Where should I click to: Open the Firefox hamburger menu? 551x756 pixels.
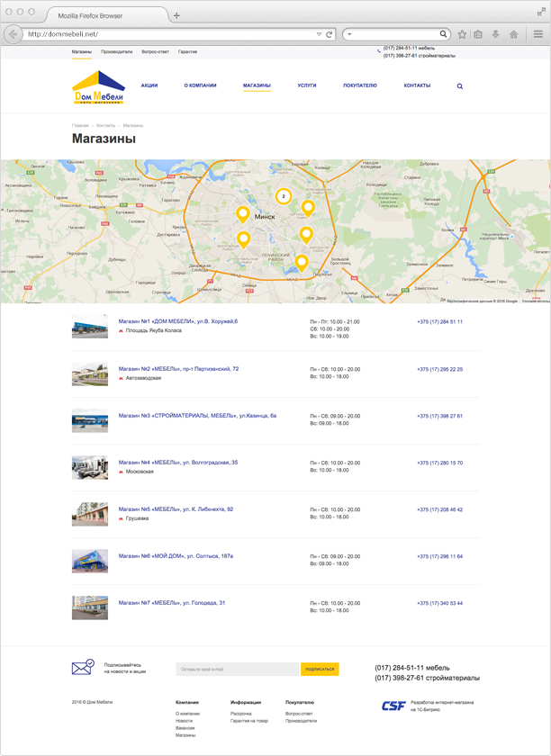pos(537,34)
